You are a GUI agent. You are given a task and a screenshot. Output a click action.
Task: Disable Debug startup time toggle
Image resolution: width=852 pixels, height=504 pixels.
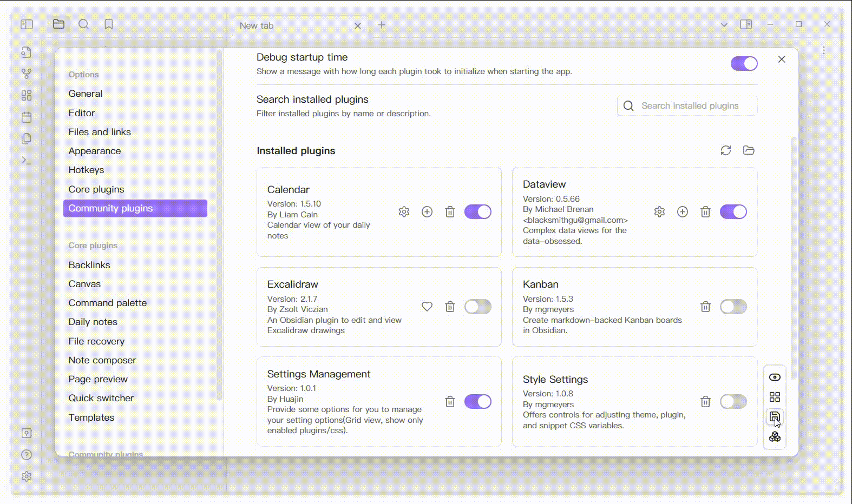pos(744,63)
